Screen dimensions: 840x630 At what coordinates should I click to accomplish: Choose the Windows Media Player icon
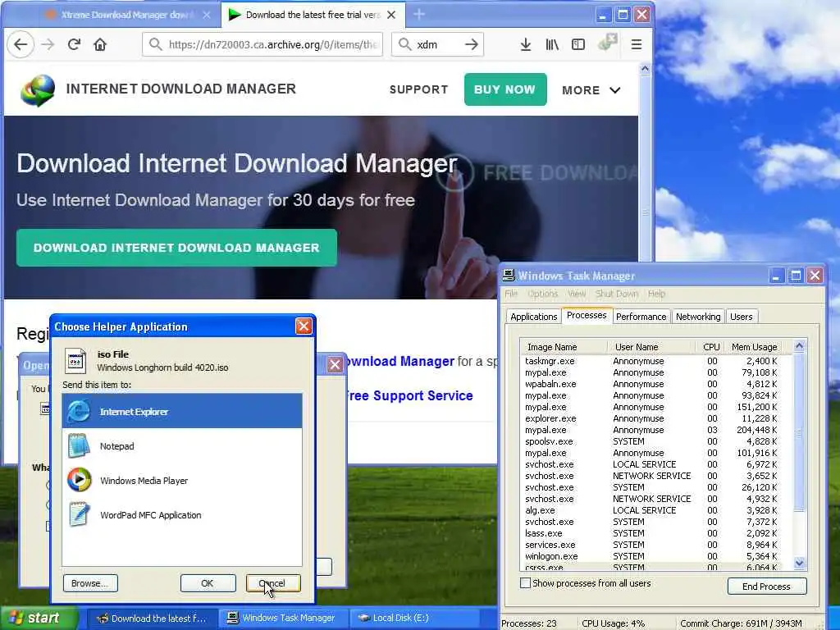pyautogui.click(x=80, y=480)
